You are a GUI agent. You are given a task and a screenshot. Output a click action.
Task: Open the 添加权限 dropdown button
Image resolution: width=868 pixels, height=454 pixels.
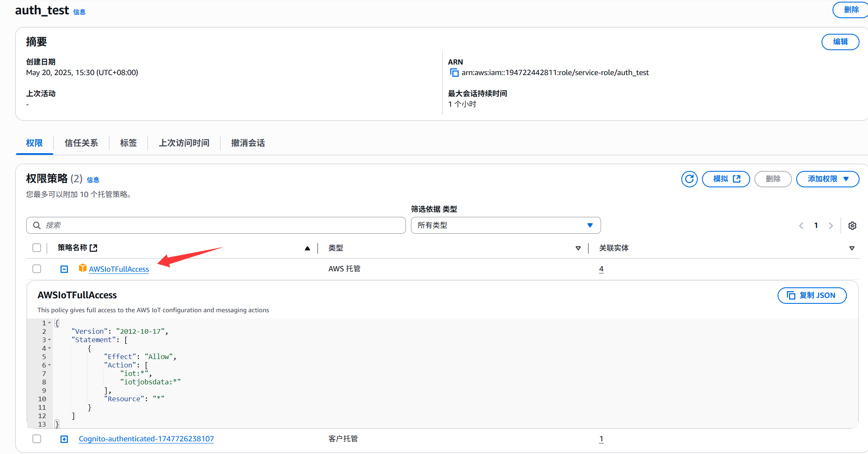[x=827, y=179]
